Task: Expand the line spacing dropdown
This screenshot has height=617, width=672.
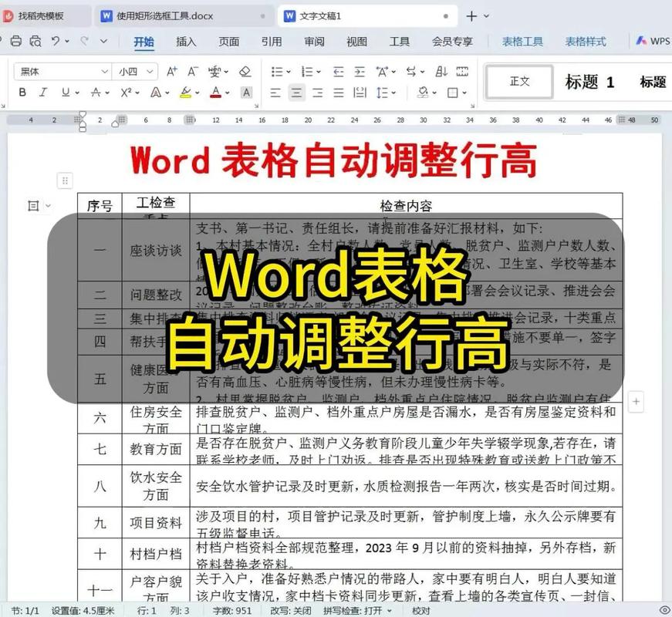Action: tap(385, 92)
